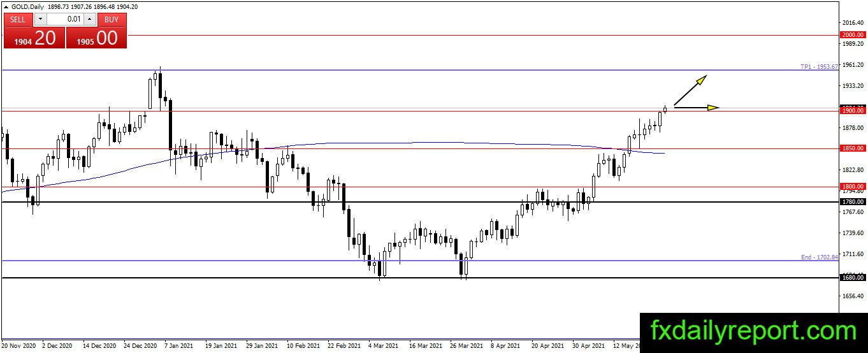Image resolution: width=868 pixels, height=353 pixels.
Task: Click the 20 Nov 2020 date label
Action: click(18, 346)
